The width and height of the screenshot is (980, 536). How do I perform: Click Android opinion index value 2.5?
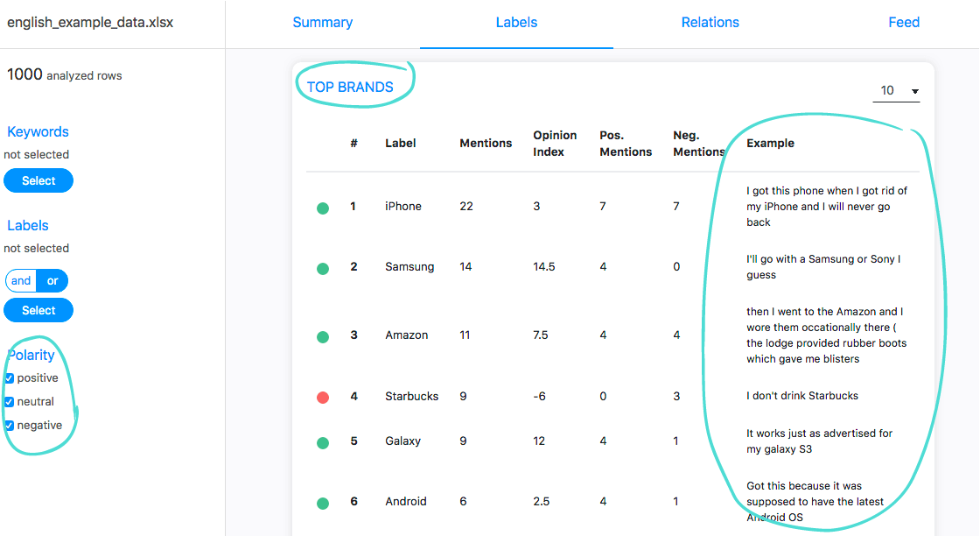point(542,502)
